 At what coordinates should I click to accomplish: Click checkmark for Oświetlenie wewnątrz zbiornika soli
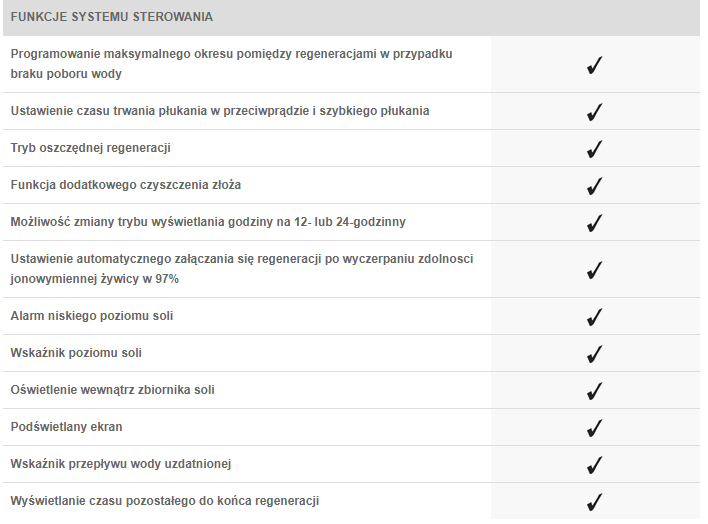[595, 391]
